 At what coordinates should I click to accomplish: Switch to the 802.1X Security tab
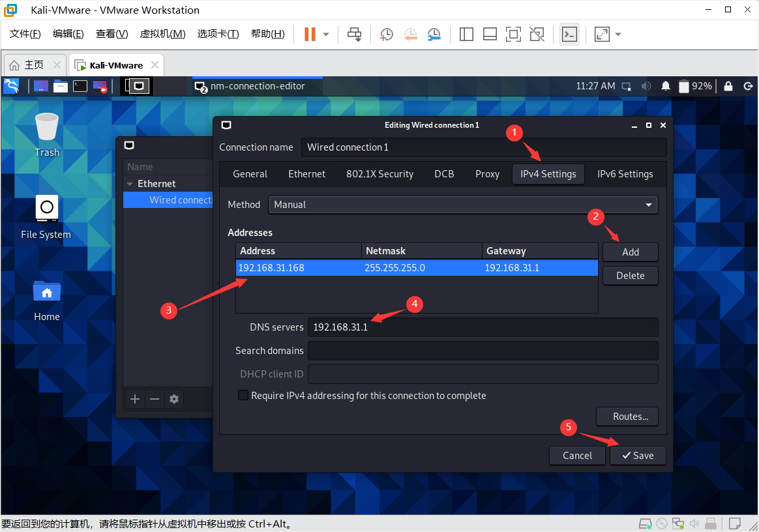point(379,174)
